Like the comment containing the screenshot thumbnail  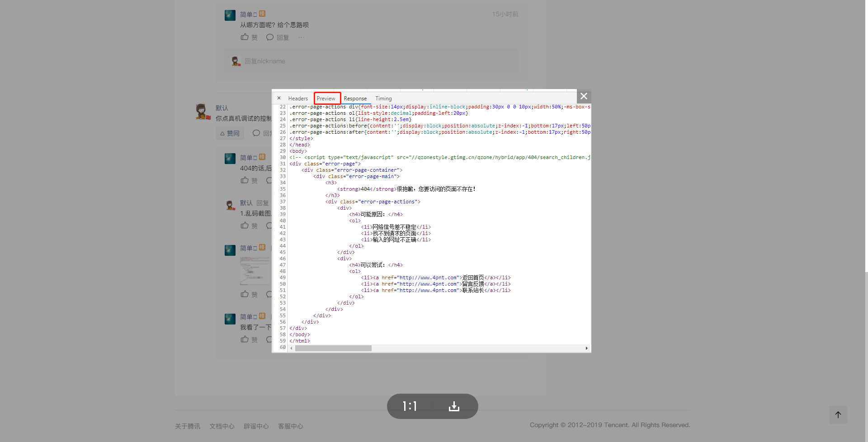tap(249, 294)
